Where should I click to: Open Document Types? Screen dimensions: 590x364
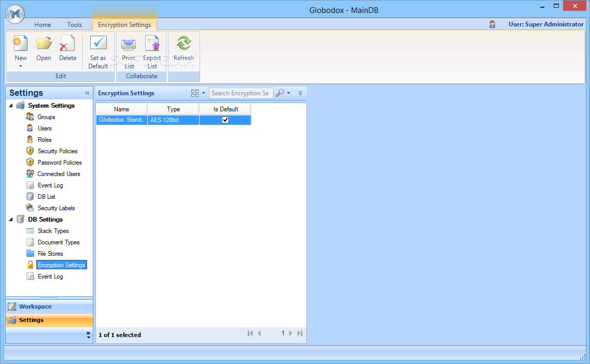pyautogui.click(x=59, y=242)
